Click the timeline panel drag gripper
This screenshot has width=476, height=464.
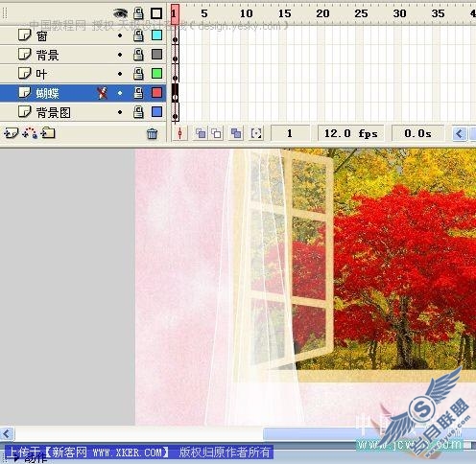tap(5, 13)
